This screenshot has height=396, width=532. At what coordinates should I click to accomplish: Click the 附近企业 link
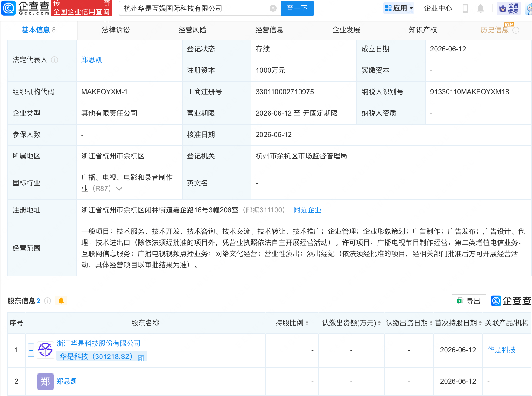(x=308, y=210)
